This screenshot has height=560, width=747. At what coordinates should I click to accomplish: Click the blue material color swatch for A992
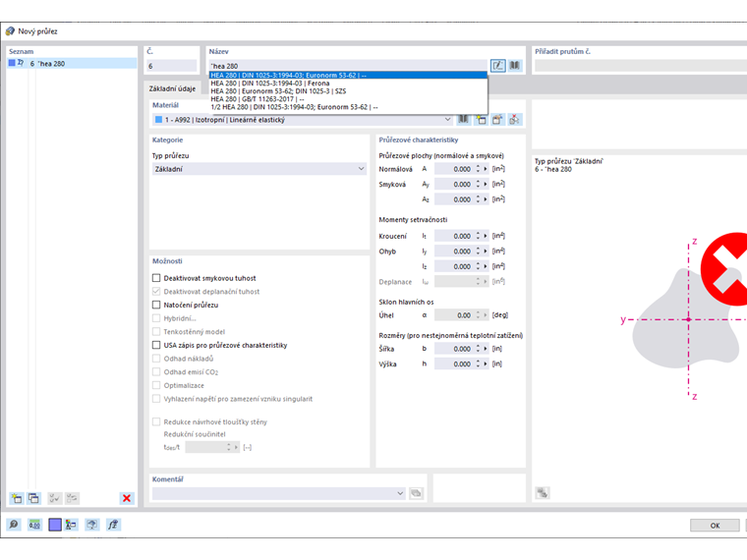[158, 120]
